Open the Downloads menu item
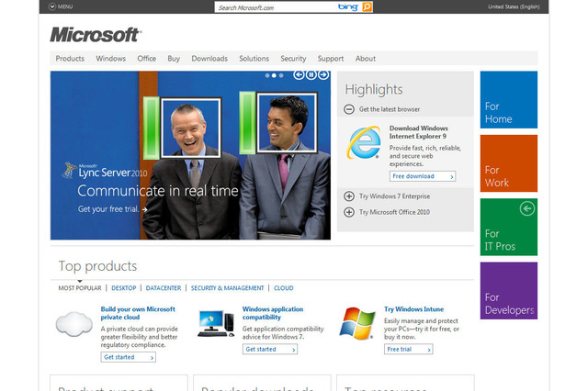This screenshot has height=391, width=588. click(x=209, y=59)
